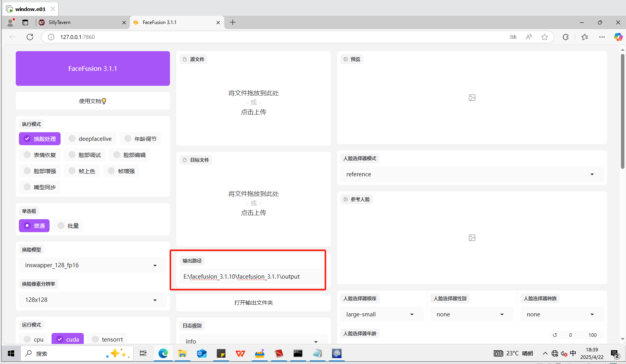Click the browser profile icon

[11, 22]
